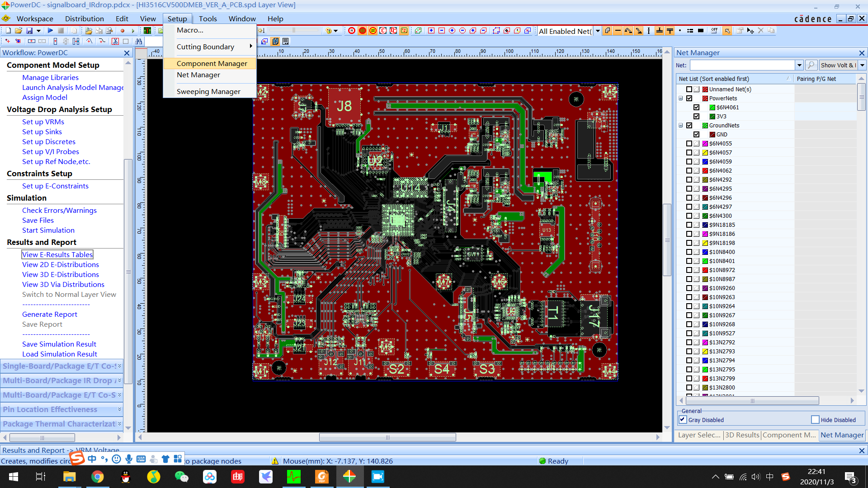The image size is (868, 488).
Task: Click the New file toolbar icon
Action: click(8, 31)
